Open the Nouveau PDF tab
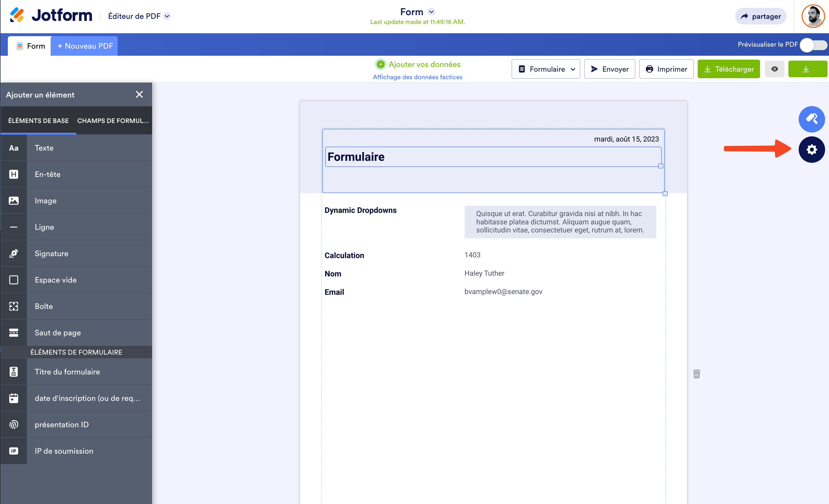The height and width of the screenshot is (504, 829). [85, 46]
